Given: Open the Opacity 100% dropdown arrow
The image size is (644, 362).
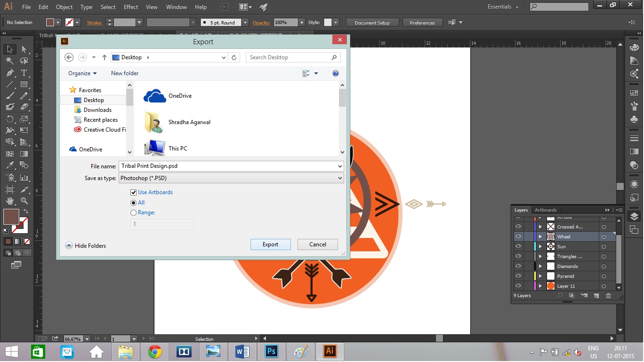Looking at the screenshot, I should tap(301, 23).
